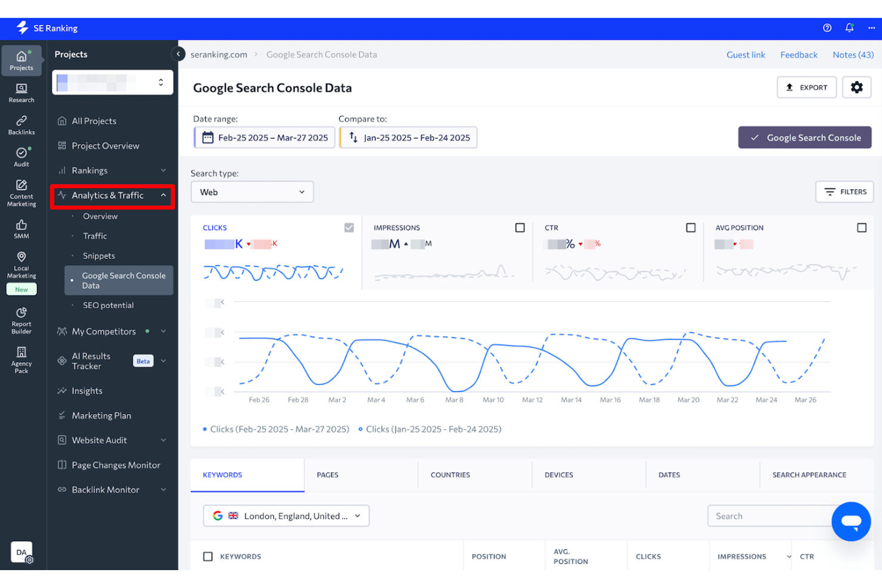Screen dimensions: 882x588
Task: Open the SEO potential submenu item
Action: point(108,306)
